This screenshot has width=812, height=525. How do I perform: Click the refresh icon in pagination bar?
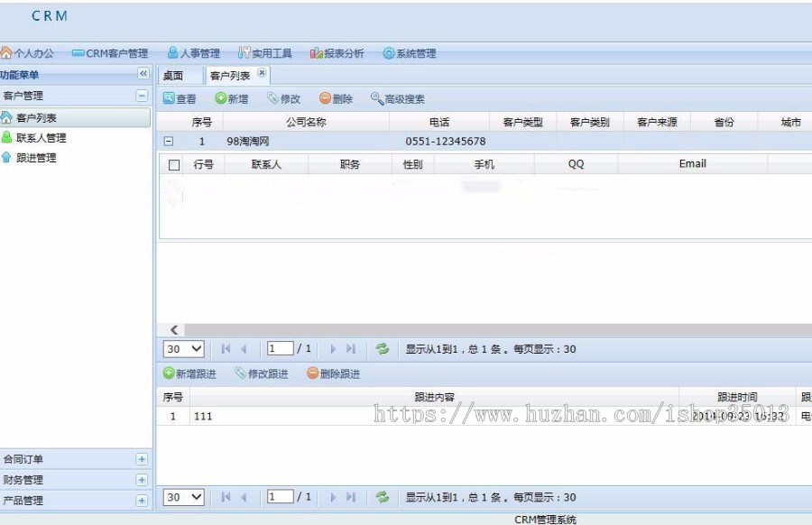coord(381,348)
